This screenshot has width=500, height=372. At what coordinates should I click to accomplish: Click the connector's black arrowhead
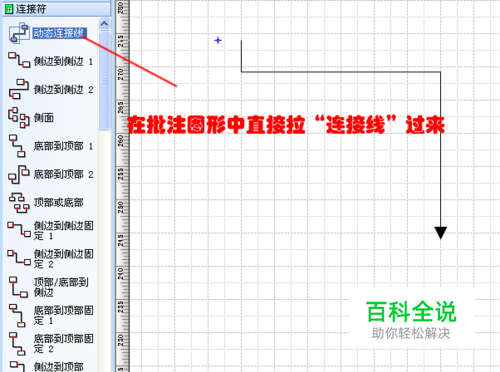pyautogui.click(x=441, y=233)
